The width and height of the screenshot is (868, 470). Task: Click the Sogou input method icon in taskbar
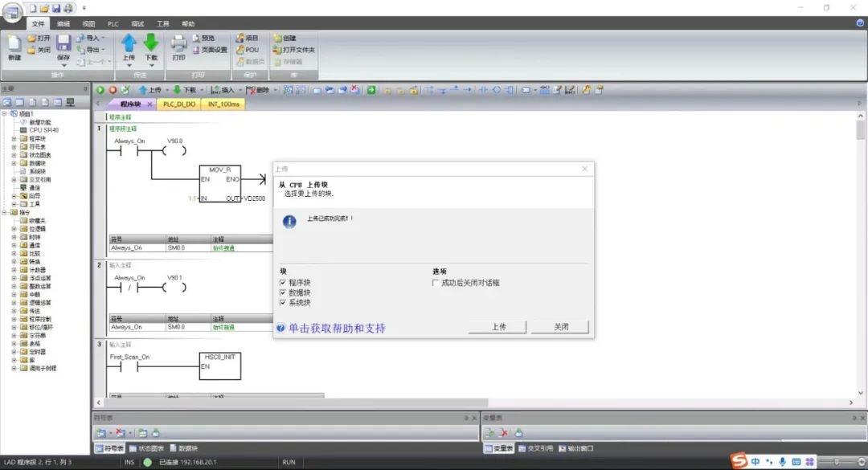pyautogui.click(x=738, y=461)
